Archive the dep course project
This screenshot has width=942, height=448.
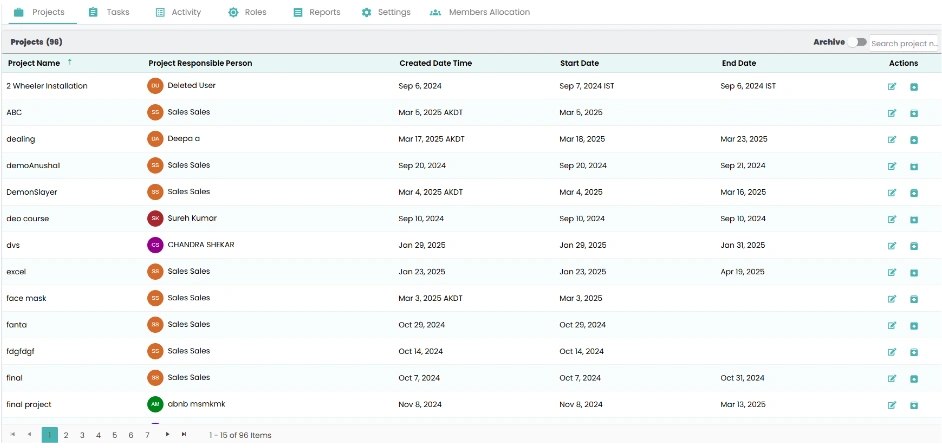pyautogui.click(x=914, y=219)
